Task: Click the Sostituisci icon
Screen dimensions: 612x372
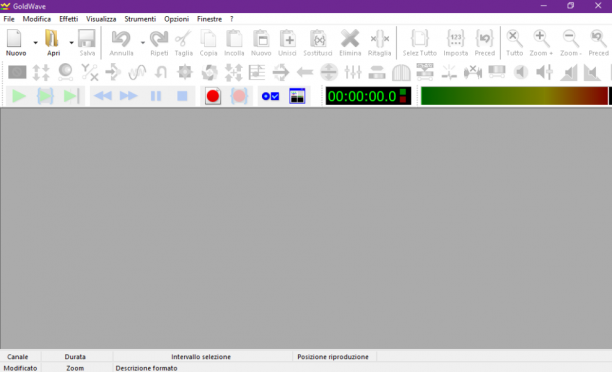Action: point(318,43)
